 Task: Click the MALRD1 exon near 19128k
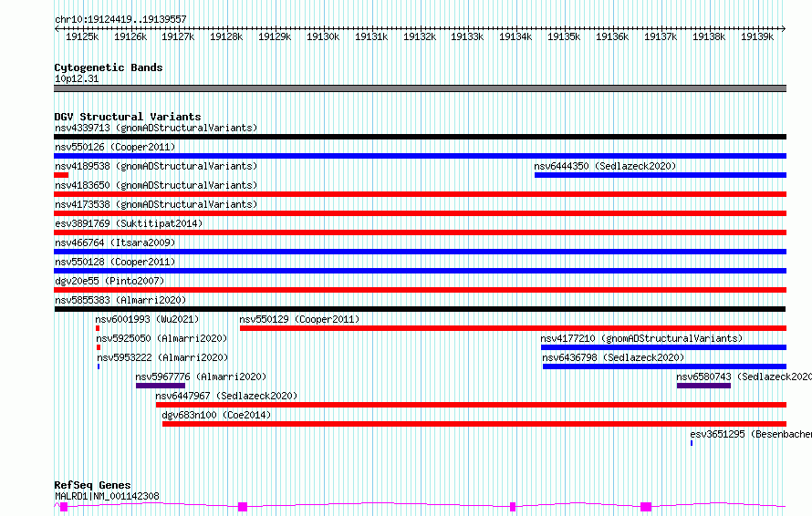[243, 507]
